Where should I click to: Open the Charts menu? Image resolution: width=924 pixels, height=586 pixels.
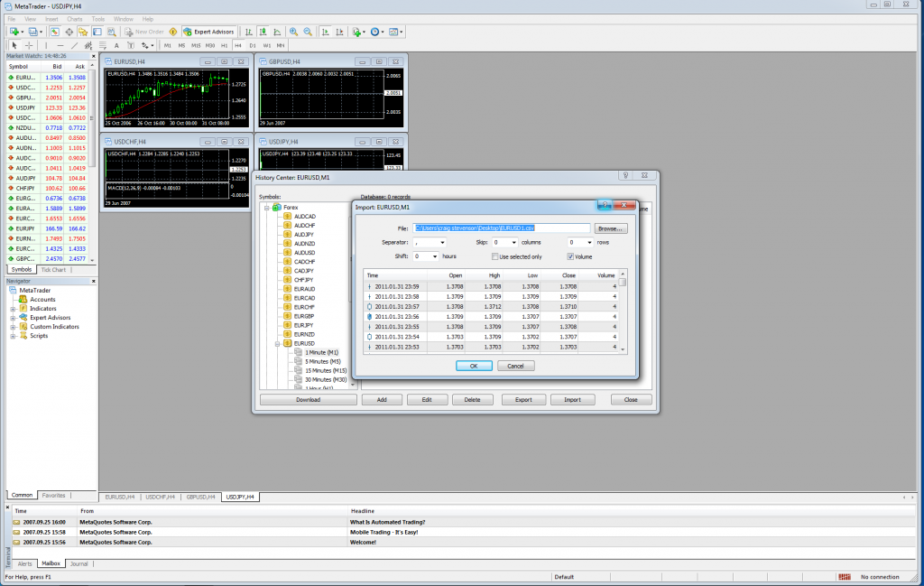74,18
